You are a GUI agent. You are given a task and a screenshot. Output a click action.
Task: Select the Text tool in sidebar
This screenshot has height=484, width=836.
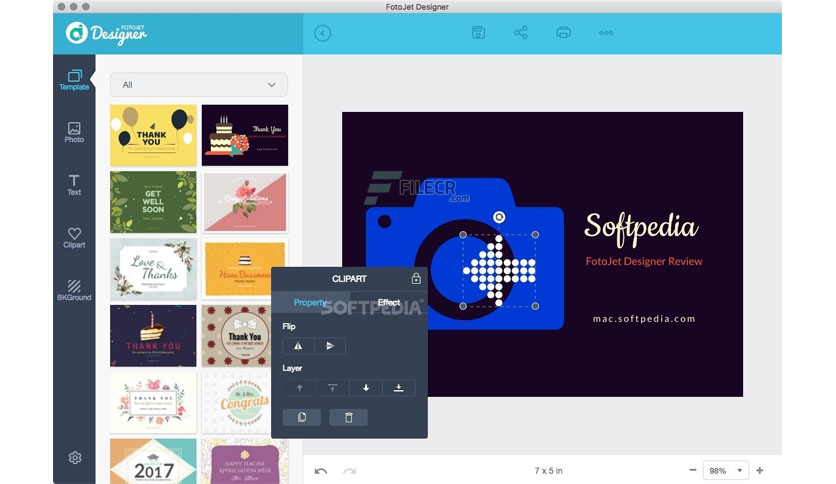click(x=74, y=185)
